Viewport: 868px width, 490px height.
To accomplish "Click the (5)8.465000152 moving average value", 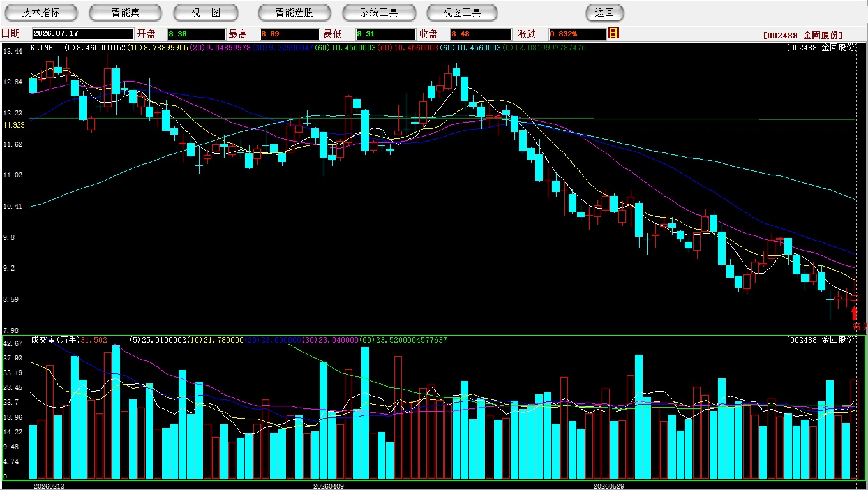I will 95,48.
